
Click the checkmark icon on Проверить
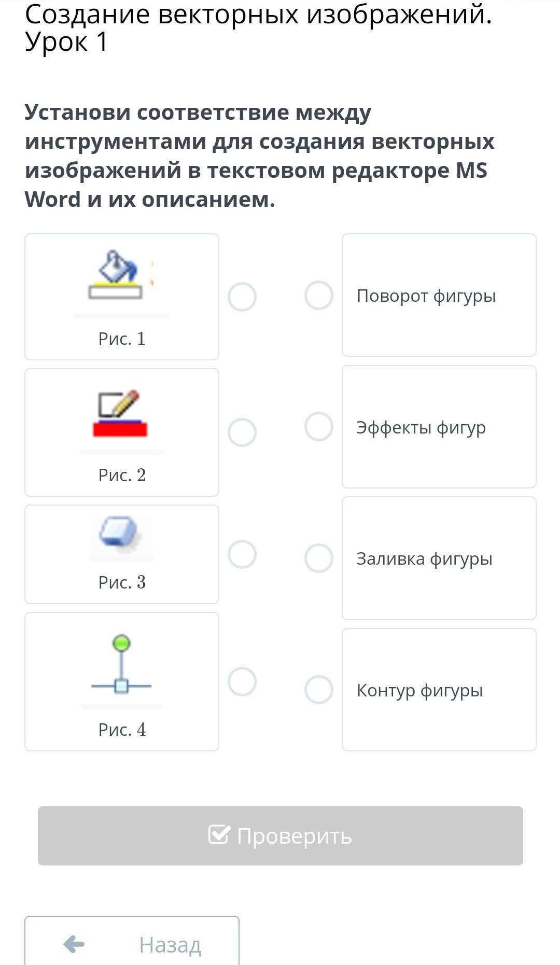click(219, 835)
